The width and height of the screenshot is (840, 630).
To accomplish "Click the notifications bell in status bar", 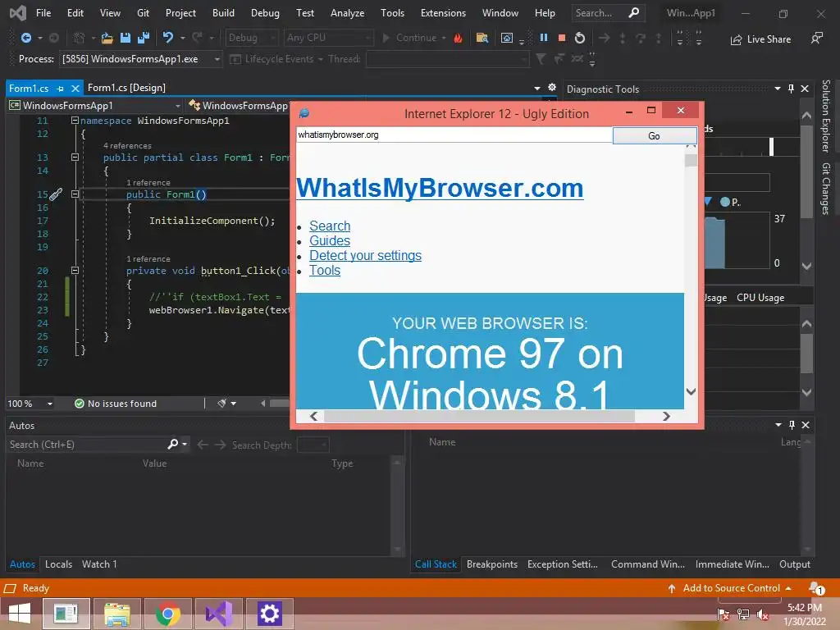I will [816, 588].
